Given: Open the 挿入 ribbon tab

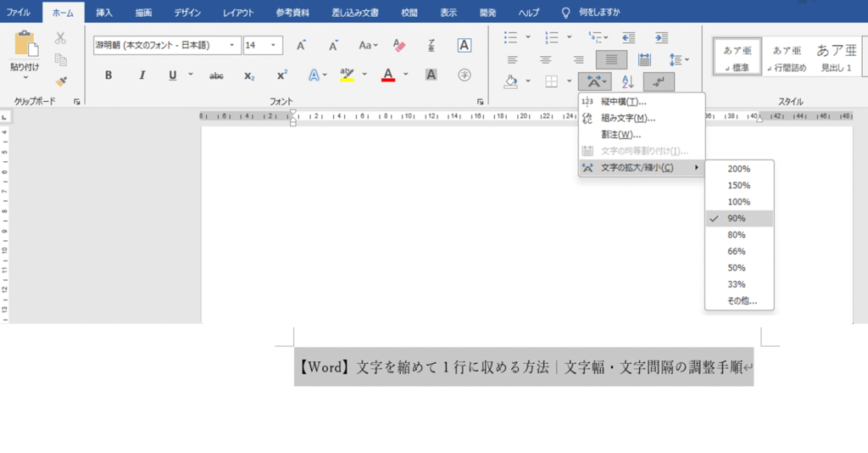Looking at the screenshot, I should coord(104,13).
